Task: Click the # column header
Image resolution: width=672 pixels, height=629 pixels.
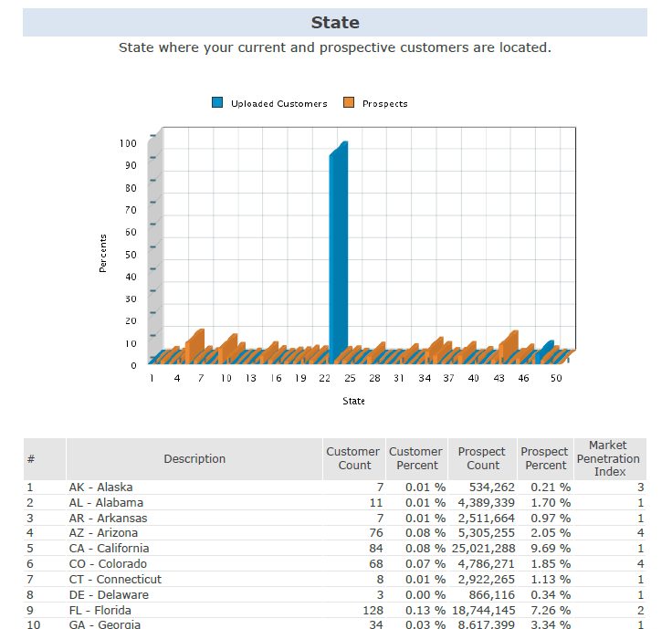Action: pyautogui.click(x=44, y=459)
